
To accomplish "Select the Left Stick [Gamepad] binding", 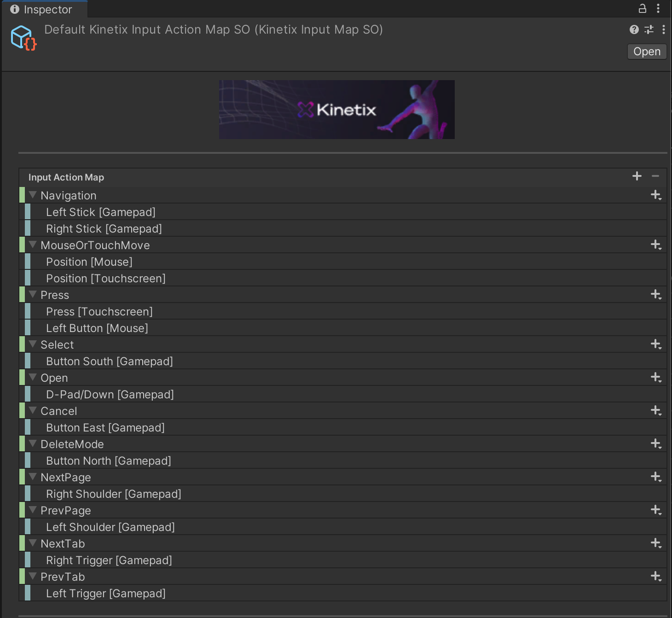I will click(x=345, y=212).
